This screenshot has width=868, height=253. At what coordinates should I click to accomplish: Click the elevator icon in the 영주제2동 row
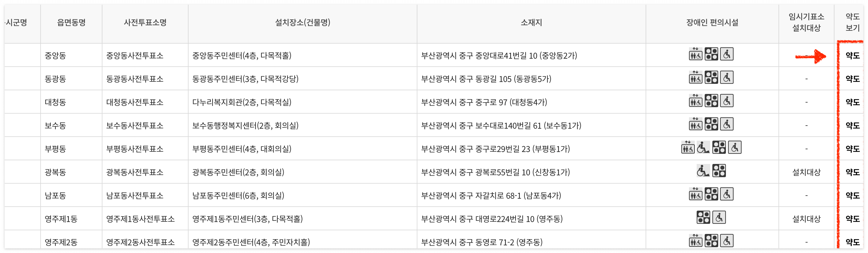(695, 241)
